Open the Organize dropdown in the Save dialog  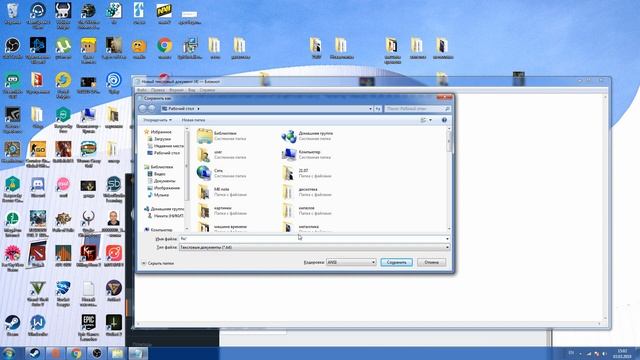[x=157, y=120]
